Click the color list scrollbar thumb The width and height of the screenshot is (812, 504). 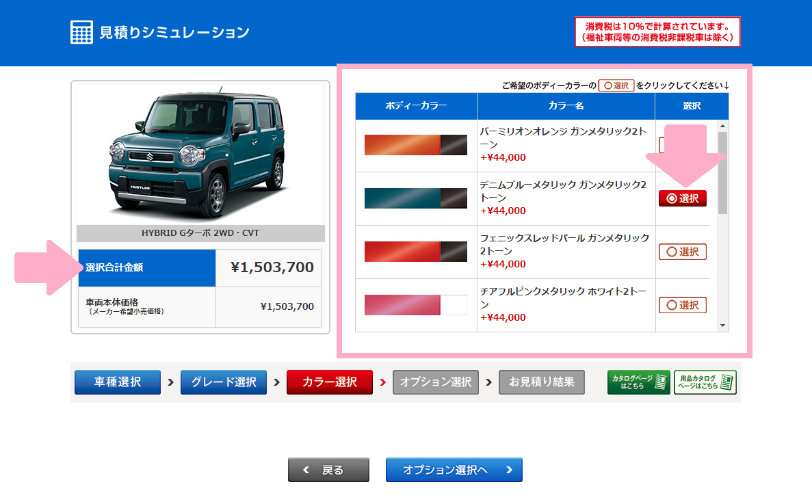click(x=722, y=173)
